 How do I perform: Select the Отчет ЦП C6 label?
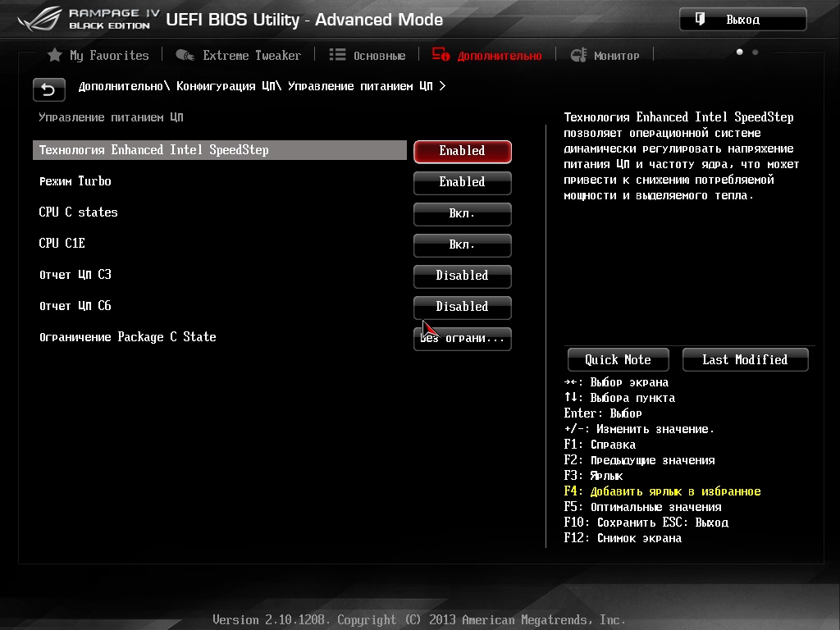click(x=75, y=305)
